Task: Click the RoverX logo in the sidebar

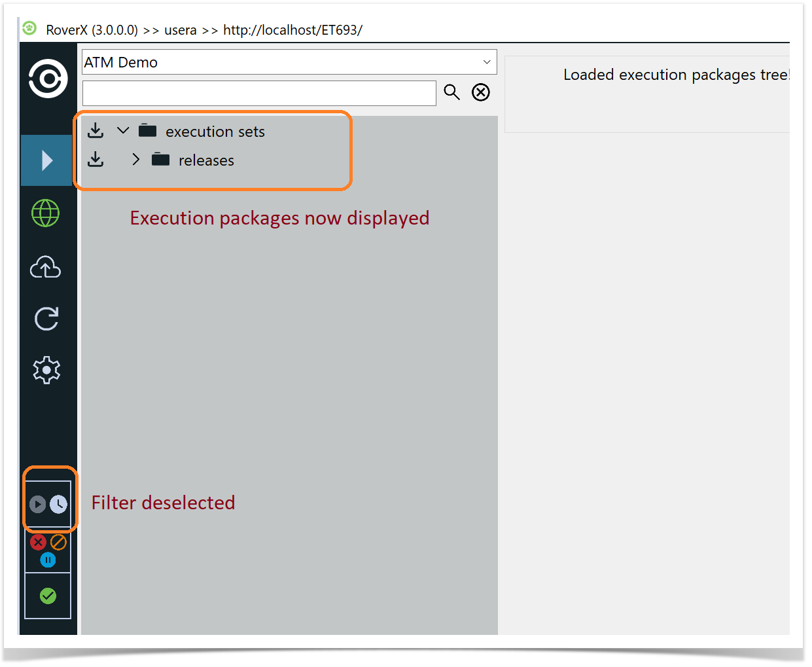Action: coord(48,79)
